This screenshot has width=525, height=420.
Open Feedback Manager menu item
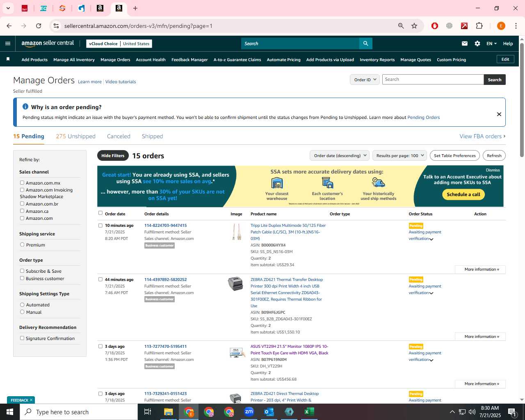click(x=189, y=59)
